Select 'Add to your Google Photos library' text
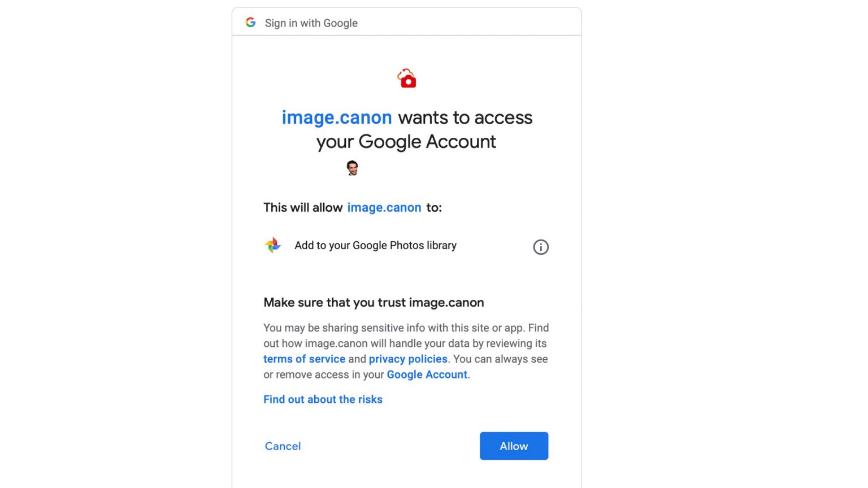 coord(375,245)
